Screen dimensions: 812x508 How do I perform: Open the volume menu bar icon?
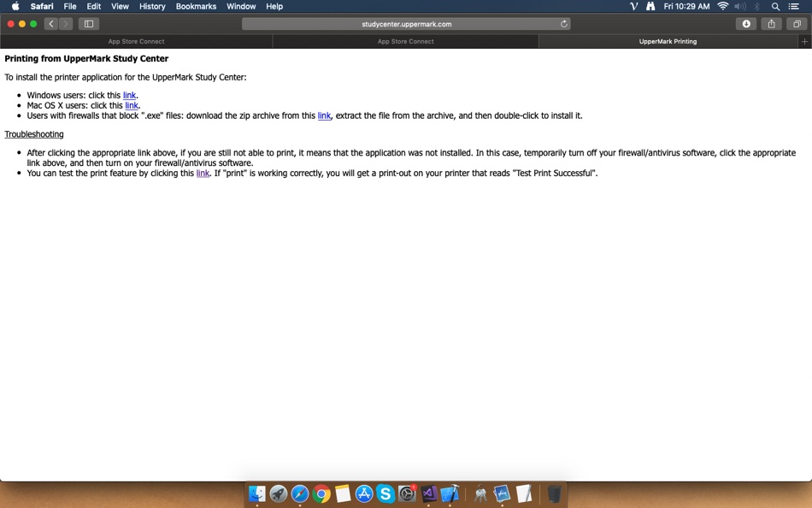coord(740,6)
